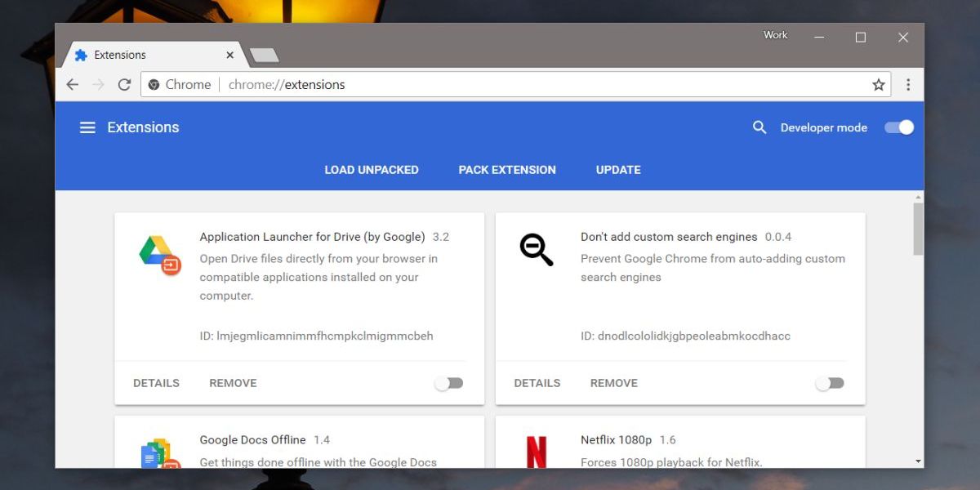Click the scrollbar down arrow
Screen dimensions: 980x490
coord(918,461)
